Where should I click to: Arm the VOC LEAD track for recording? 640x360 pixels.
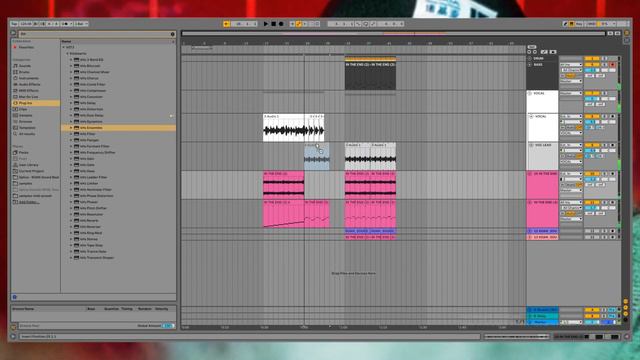coord(612,145)
